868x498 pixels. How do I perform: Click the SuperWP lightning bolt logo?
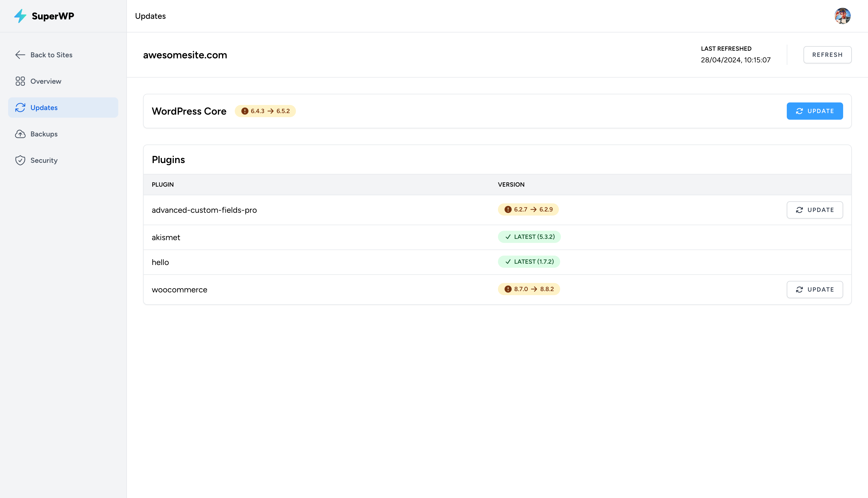coord(20,16)
